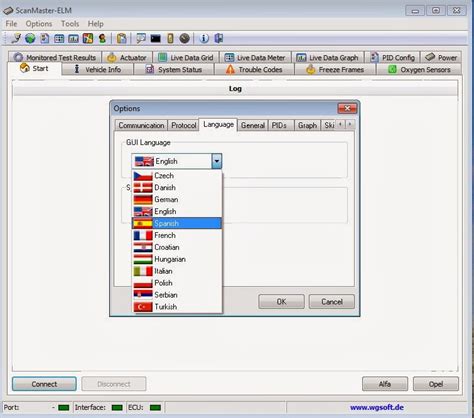The image size is (474, 418).
Task: Click the ScanMaster-ELM title bar icon
Action: pos(8,11)
